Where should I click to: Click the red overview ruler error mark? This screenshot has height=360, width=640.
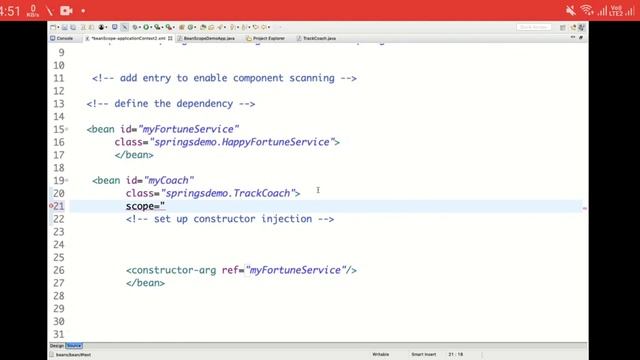[x=584, y=209]
